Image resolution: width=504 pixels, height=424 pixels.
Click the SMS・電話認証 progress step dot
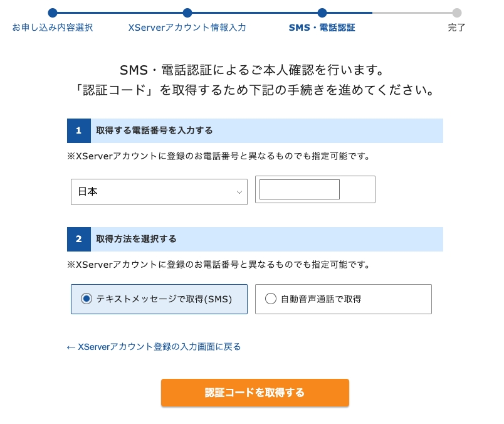322,13
